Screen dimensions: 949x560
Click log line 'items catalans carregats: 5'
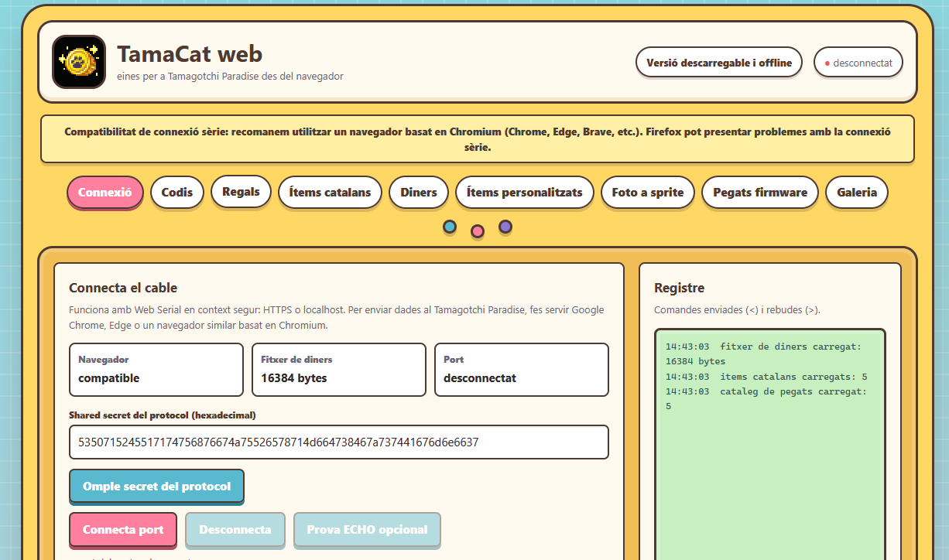766,377
